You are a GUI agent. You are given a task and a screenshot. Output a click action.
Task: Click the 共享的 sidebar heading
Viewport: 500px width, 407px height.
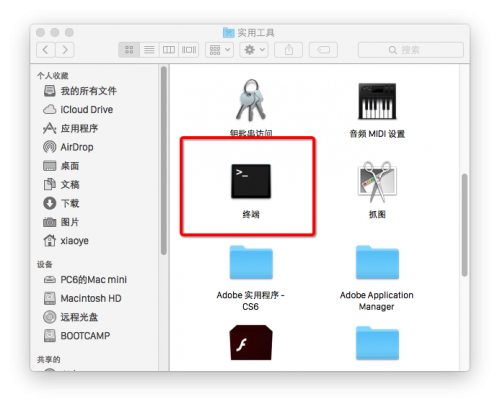(x=49, y=359)
